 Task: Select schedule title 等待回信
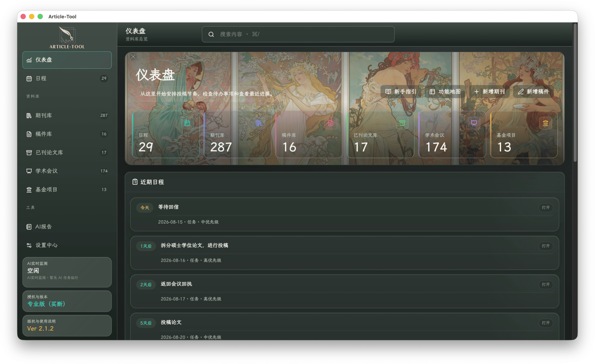(x=168, y=207)
